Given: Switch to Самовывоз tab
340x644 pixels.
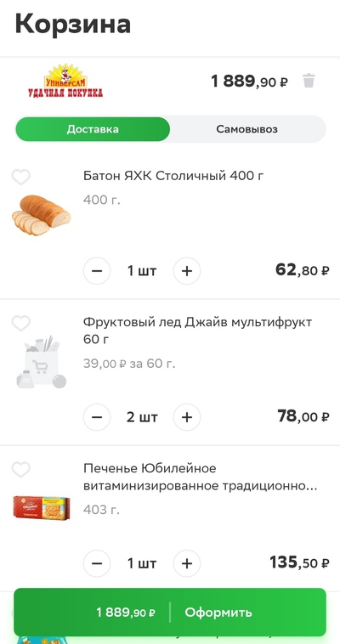Looking at the screenshot, I should pyautogui.click(x=247, y=129).
